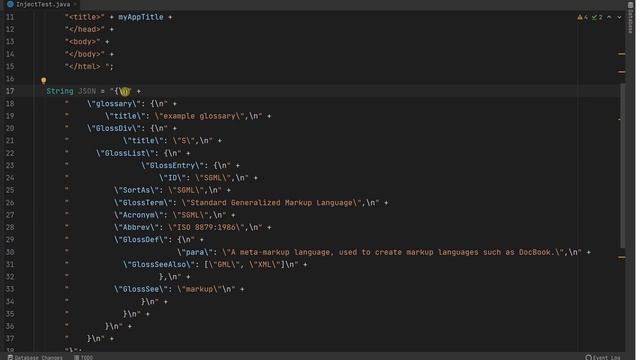Click the \"Acronym\" key on line 27
The image size is (640, 360).
click(x=139, y=215)
